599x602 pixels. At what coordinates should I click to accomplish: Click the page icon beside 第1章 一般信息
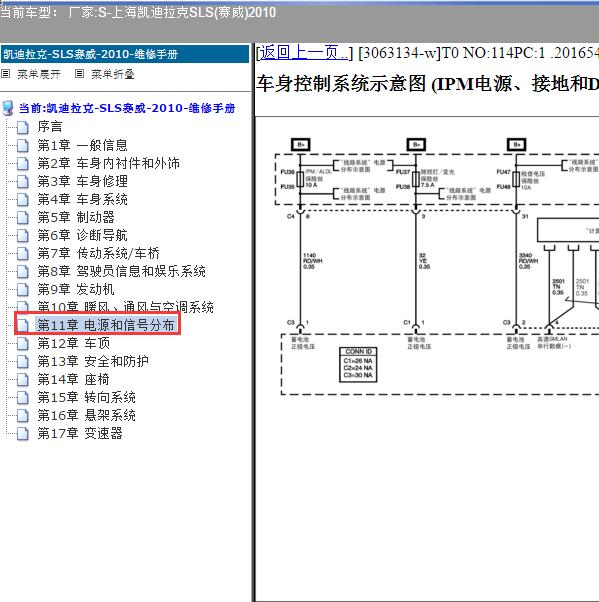(x=23, y=145)
